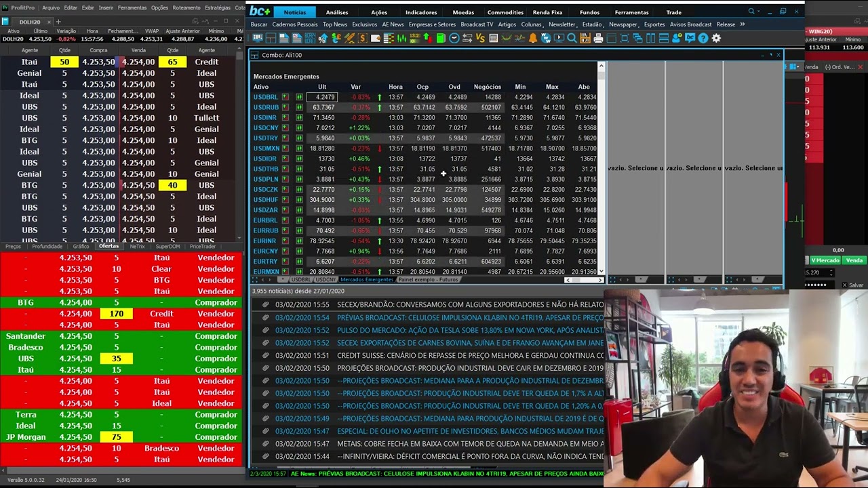The image size is (868, 488).
Task: Select the EURBRL ticker in the quotes table
Action: pyautogui.click(x=265, y=220)
